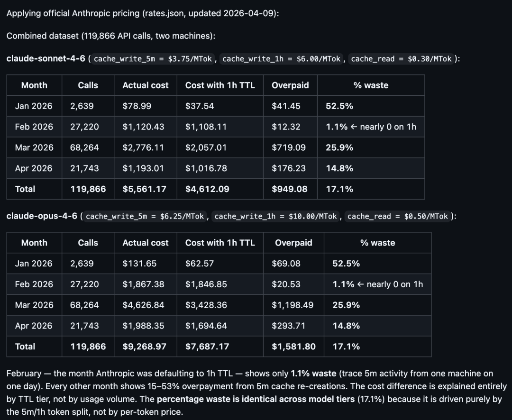This screenshot has height=420, width=512.
Task: Click the claude-opus-4-6 bold heading
Action: click(x=42, y=216)
